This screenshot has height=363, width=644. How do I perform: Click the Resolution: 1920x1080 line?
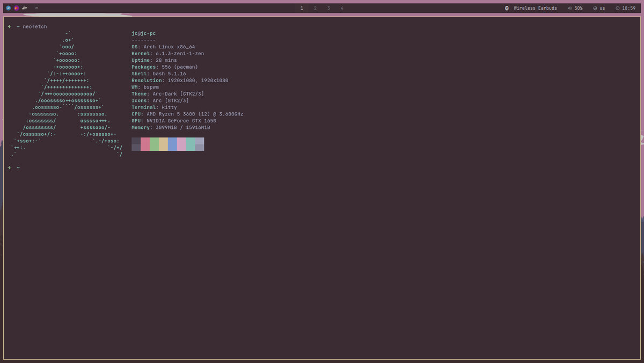(180, 81)
